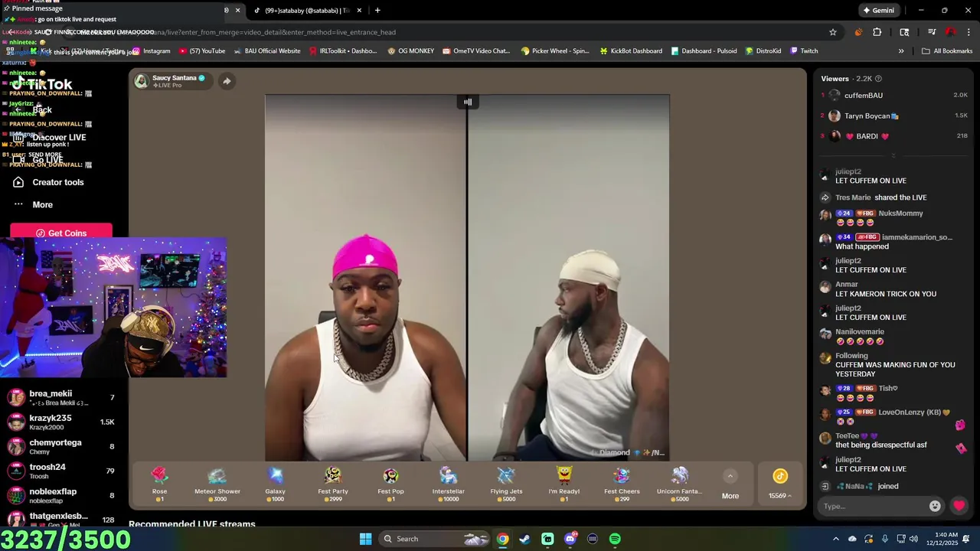
Task: Send the Rose gift
Action: tap(159, 484)
